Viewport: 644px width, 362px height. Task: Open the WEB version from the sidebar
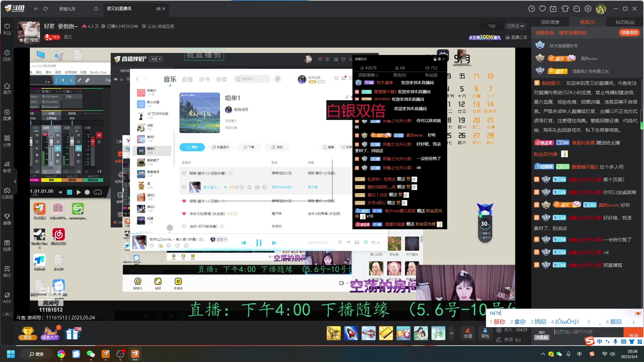point(7,298)
